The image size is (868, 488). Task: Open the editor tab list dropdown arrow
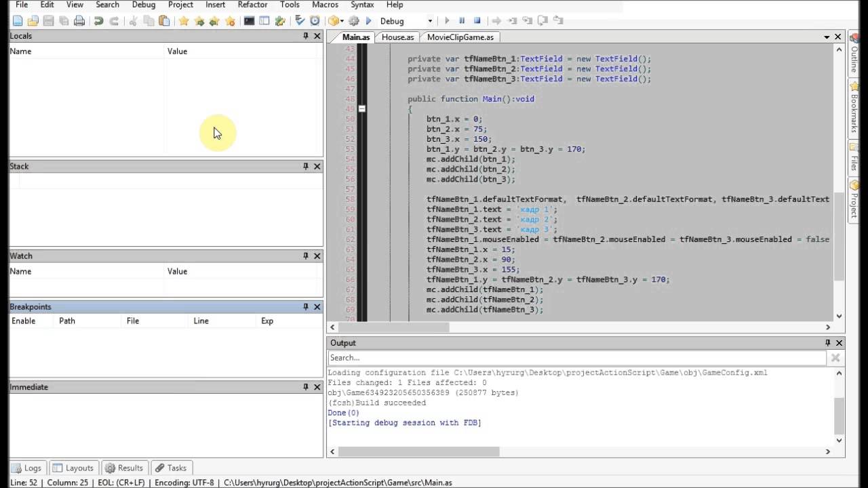pos(827,37)
